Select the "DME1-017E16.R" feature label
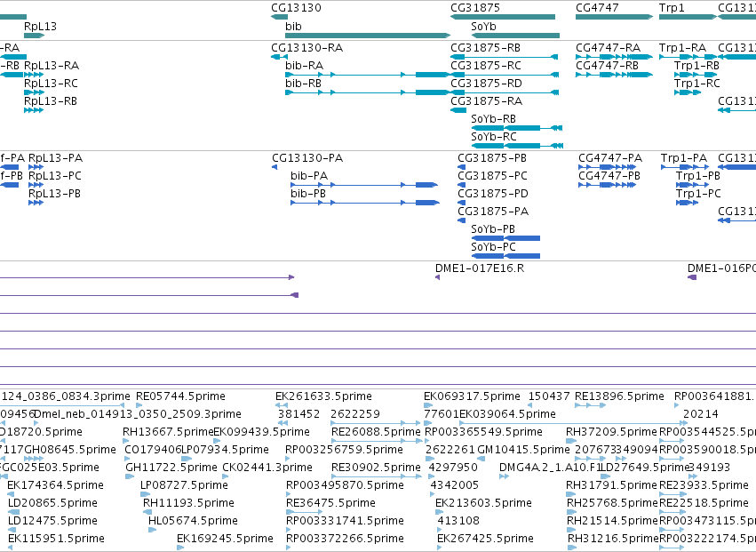This screenshot has height=552, width=756. [480, 268]
